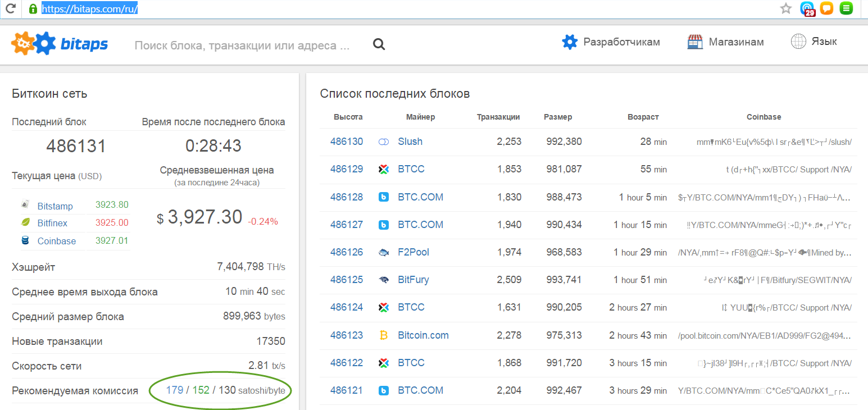
Task: Click the F2Pool miner link
Action: pyautogui.click(x=413, y=252)
